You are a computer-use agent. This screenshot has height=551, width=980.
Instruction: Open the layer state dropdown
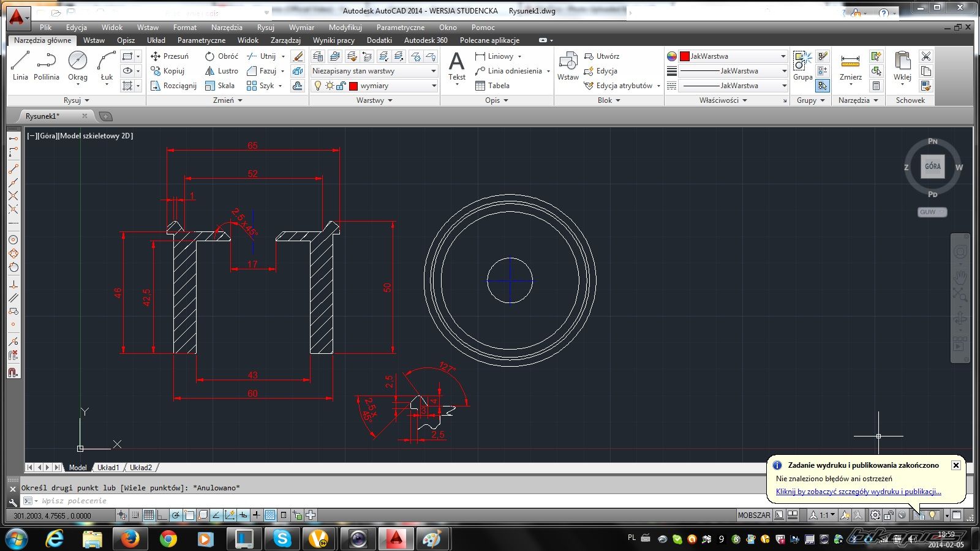click(374, 71)
